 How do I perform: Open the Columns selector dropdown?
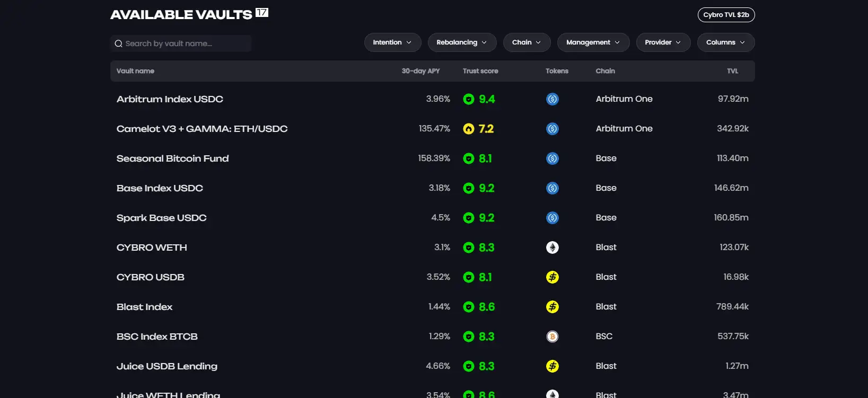click(x=725, y=42)
